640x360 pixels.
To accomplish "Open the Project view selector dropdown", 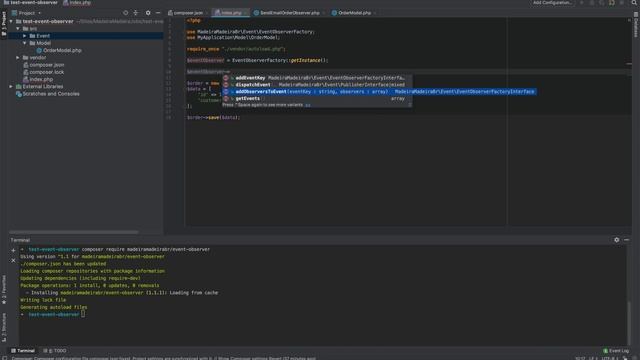I will [x=26, y=13].
